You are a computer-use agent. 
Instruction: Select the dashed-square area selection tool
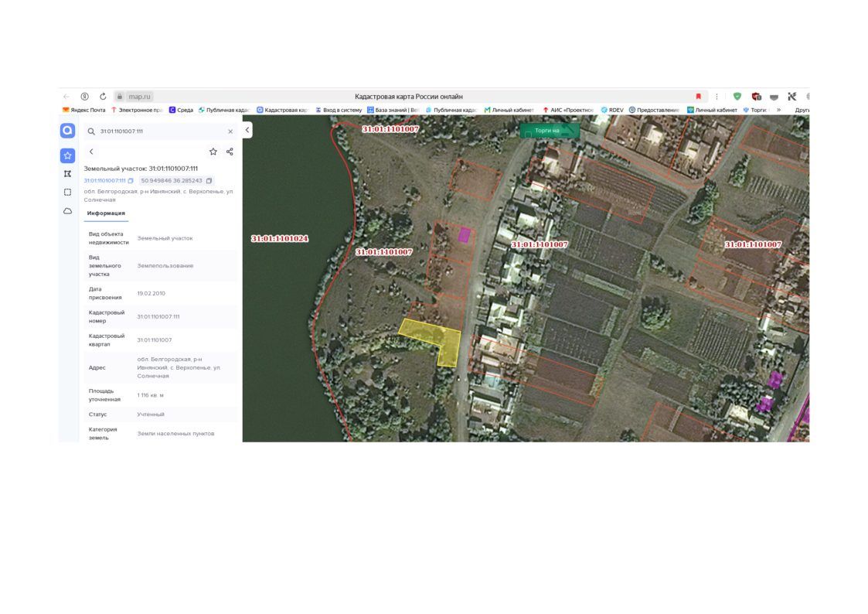(x=67, y=192)
